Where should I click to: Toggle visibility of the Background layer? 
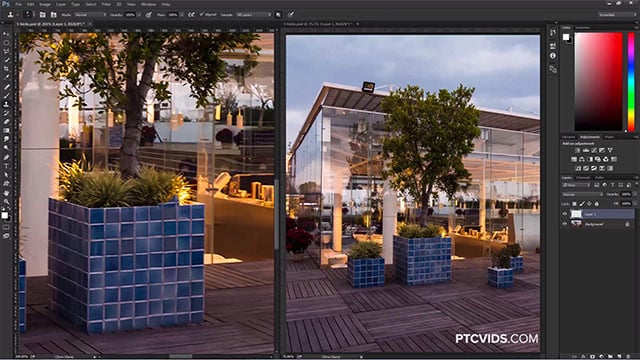pyautogui.click(x=565, y=224)
